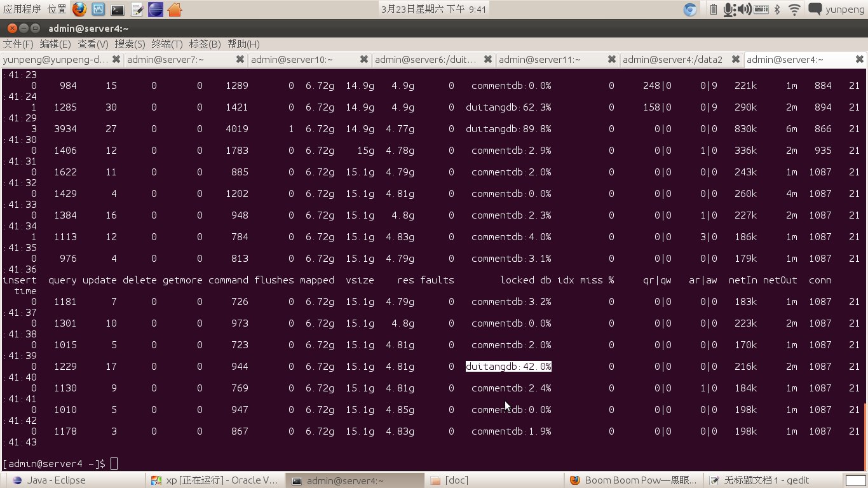Open the 标签(B) menu

point(205,44)
